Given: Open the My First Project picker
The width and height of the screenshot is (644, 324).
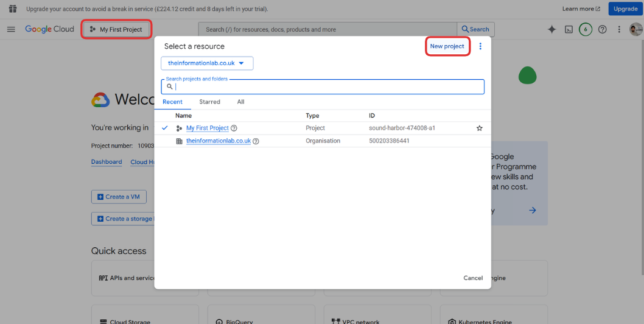Looking at the screenshot, I should tap(117, 30).
